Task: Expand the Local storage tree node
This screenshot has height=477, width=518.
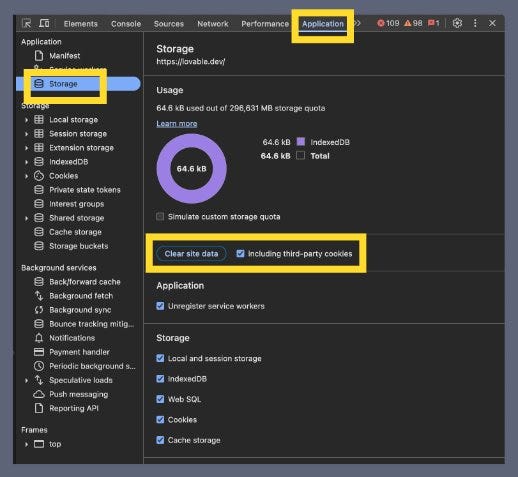Action: coord(26,120)
